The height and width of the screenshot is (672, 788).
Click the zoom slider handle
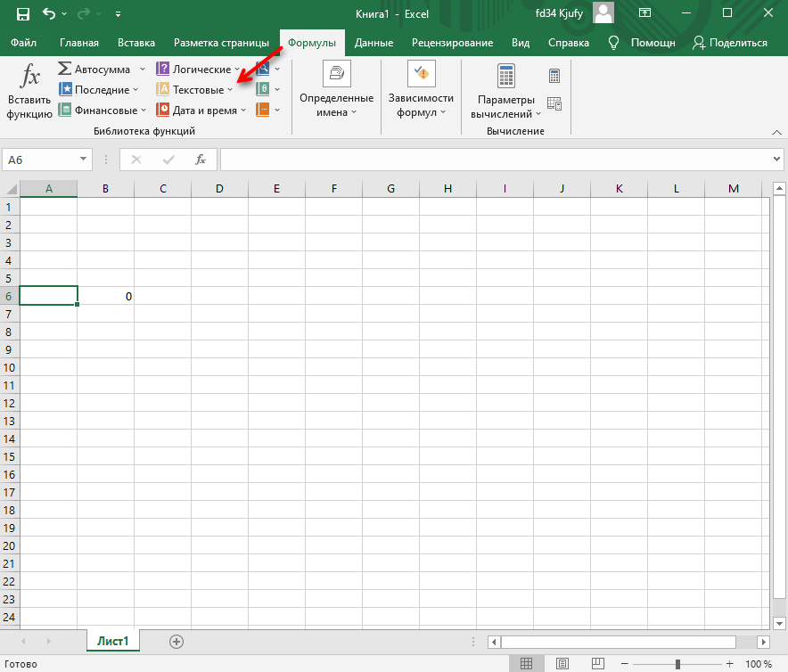tap(677, 664)
